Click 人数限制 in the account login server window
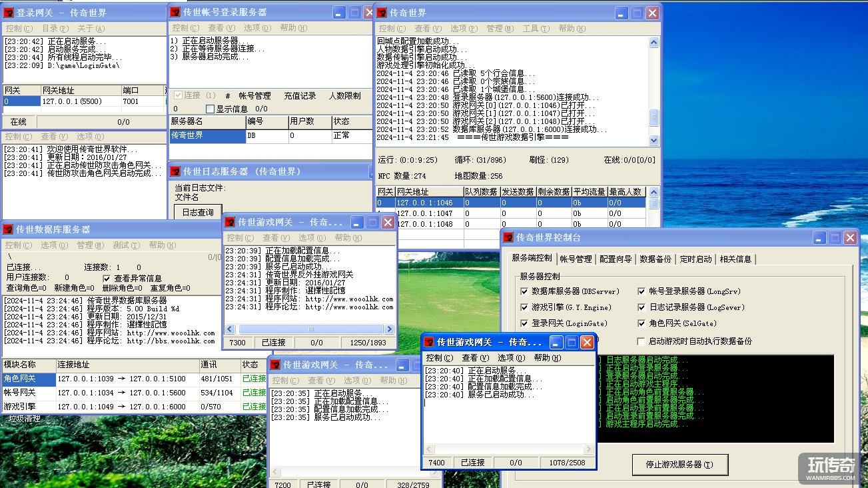 tap(345, 96)
